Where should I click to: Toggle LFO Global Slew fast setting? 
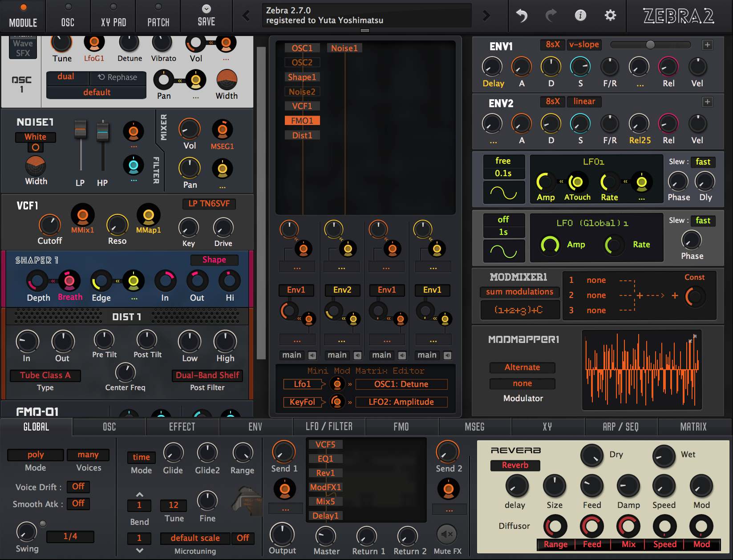pos(703,221)
